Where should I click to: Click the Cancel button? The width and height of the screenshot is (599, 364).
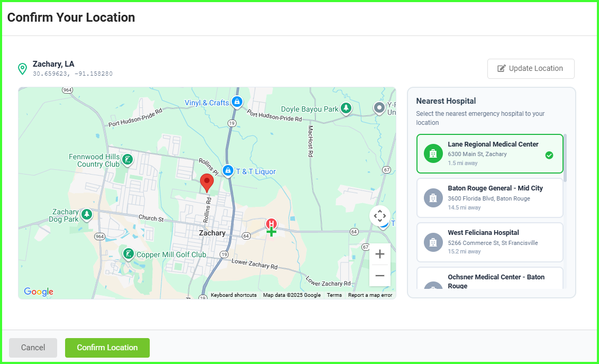click(33, 348)
